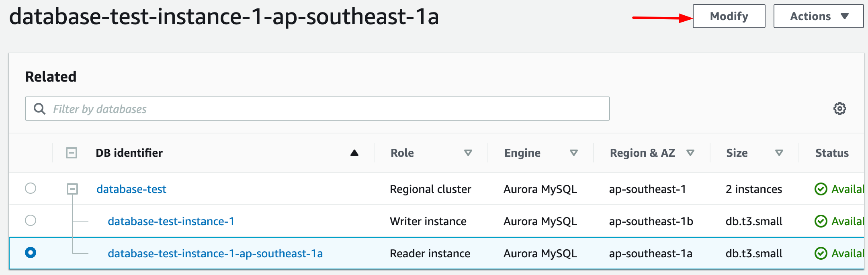Screen dimensions: 868x275
Task: Click the Modify button
Action: point(729,16)
